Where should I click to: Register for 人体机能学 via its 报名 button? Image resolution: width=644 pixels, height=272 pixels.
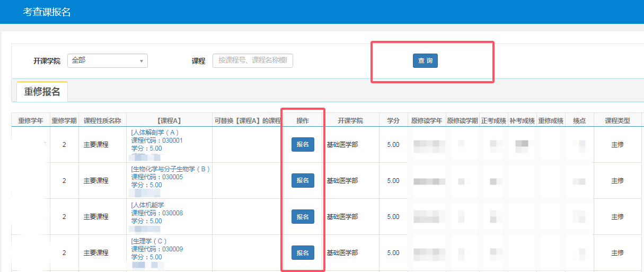(303, 217)
